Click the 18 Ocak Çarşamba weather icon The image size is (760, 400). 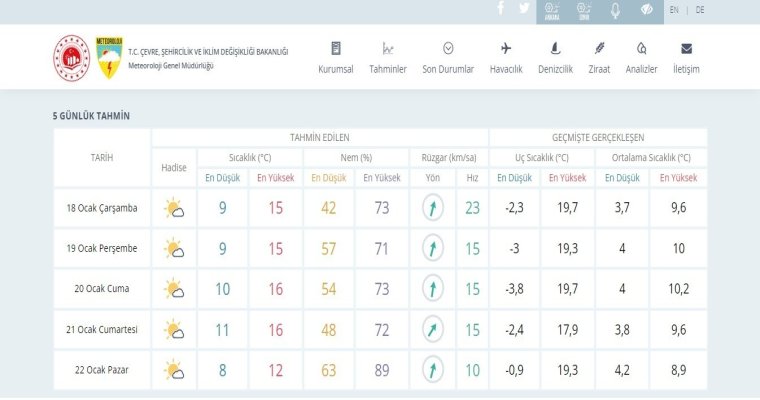coord(174,208)
